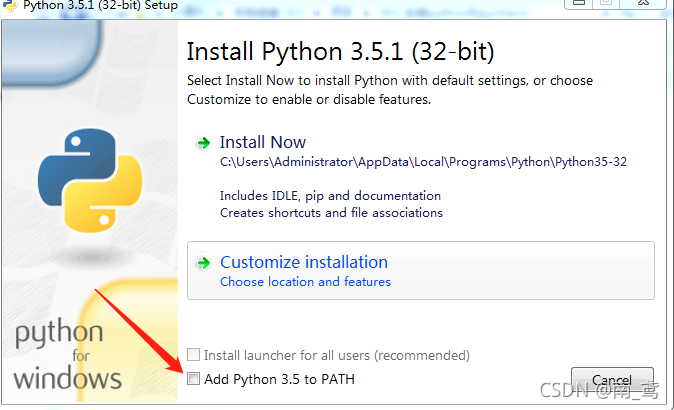Click the Add Python 3.5 to PATH label
The height and width of the screenshot is (410, 674).
279,379
